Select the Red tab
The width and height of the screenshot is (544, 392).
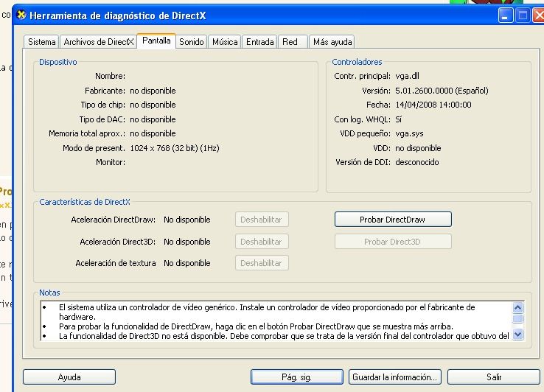(290, 42)
